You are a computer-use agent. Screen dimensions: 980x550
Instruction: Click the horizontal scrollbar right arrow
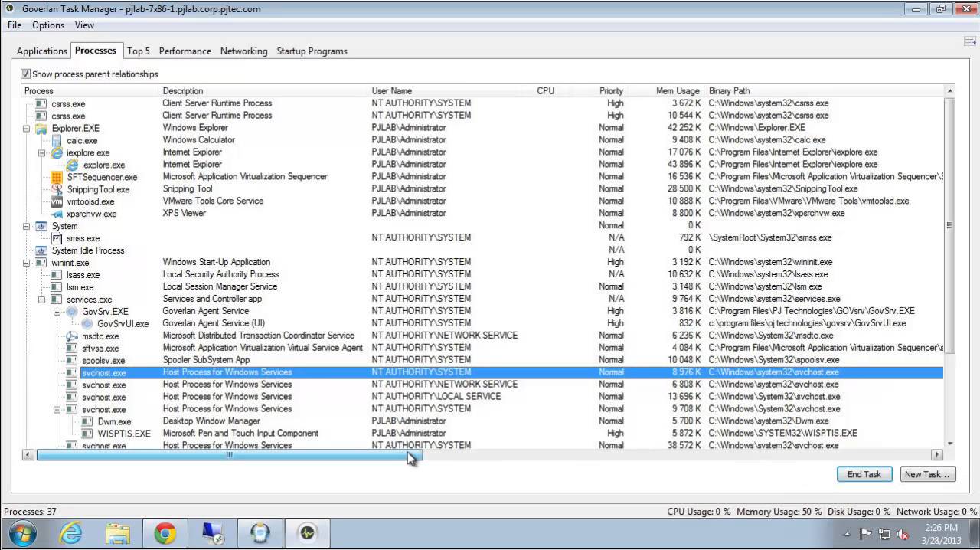tap(937, 455)
